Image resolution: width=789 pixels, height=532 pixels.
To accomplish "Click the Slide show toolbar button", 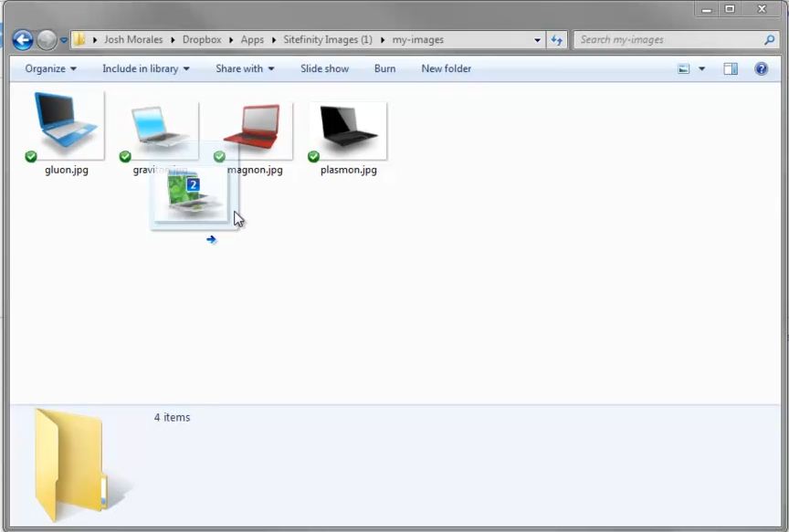I will pyautogui.click(x=324, y=69).
